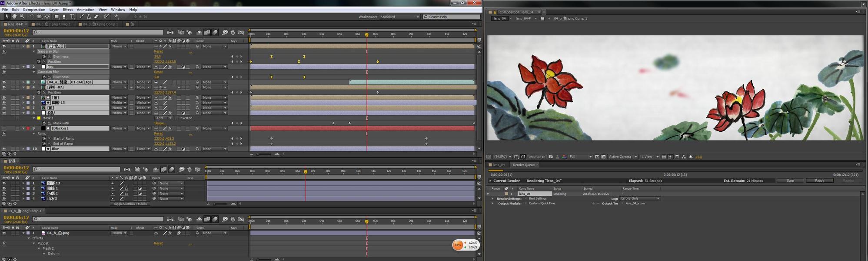Check the Inverted box for Mask 1
This screenshot has height=261, width=868.
176,118
